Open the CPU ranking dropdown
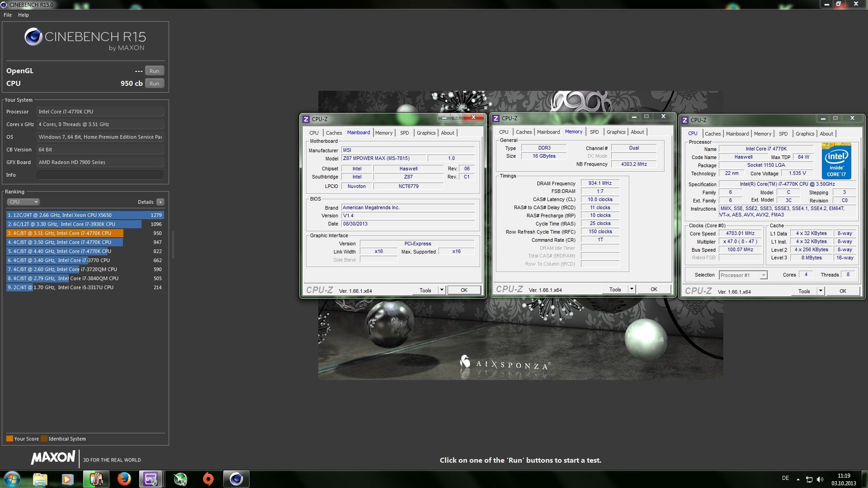 [x=23, y=202]
